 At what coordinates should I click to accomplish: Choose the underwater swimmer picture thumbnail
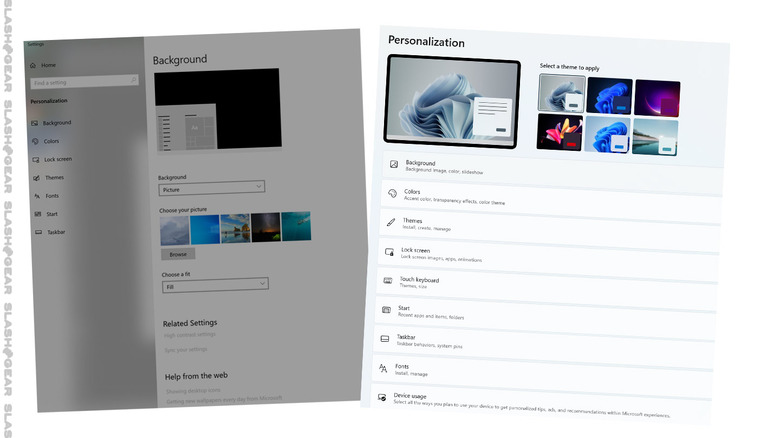296,226
